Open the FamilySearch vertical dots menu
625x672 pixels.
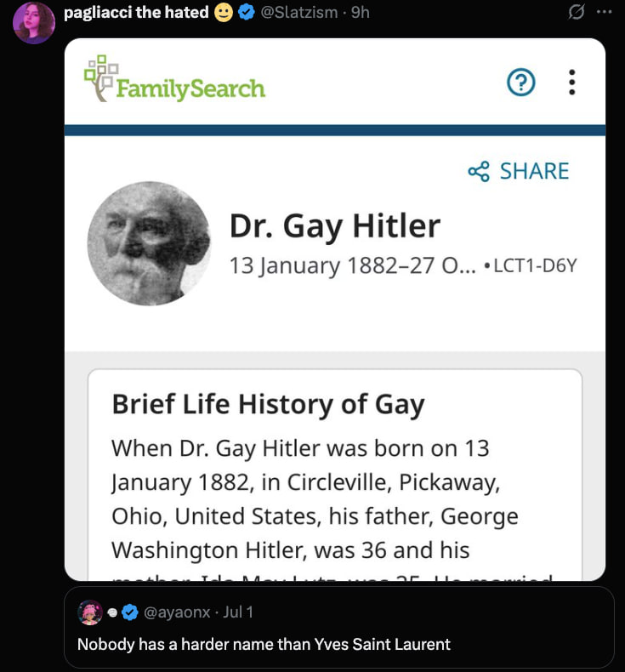coord(572,82)
